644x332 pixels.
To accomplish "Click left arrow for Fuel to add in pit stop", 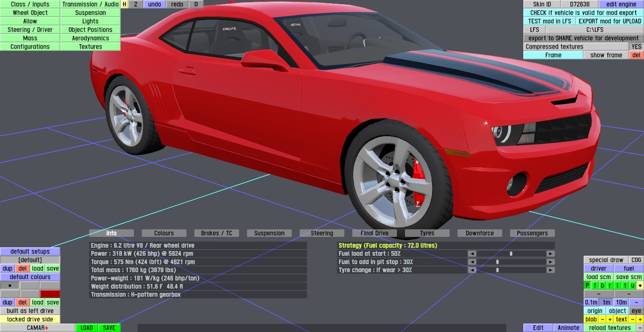I will tap(472, 262).
